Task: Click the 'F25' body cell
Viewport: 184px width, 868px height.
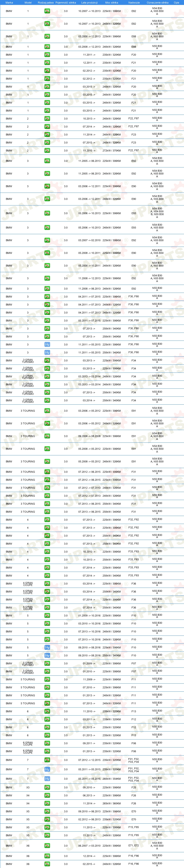Action: tap(134, 787)
